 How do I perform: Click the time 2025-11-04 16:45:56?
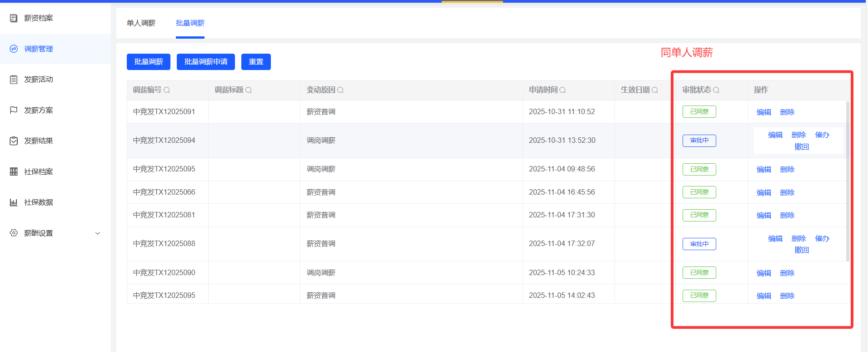point(562,192)
